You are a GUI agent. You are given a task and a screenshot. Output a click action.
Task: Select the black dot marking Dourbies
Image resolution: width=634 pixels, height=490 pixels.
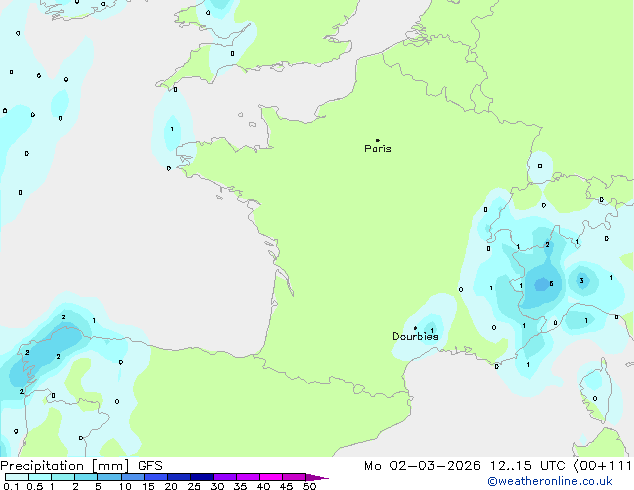[x=415, y=328]
